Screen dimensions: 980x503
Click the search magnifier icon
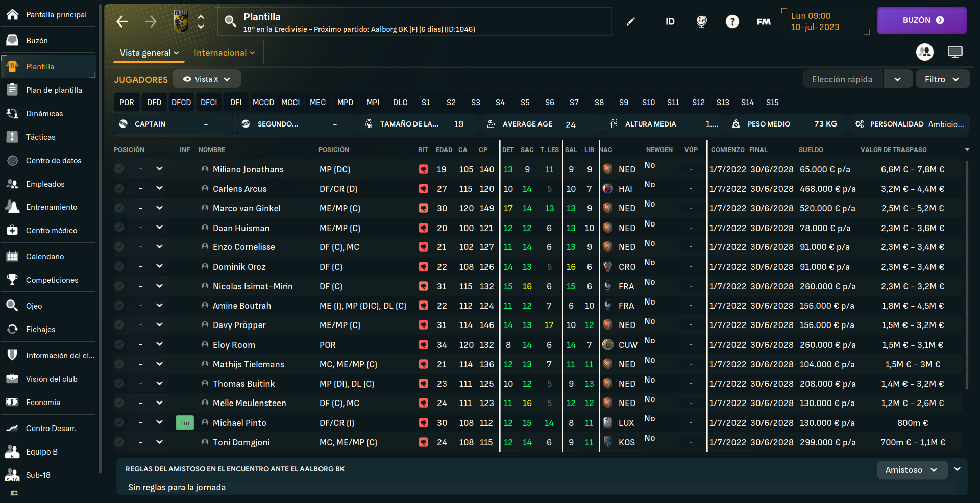click(230, 21)
